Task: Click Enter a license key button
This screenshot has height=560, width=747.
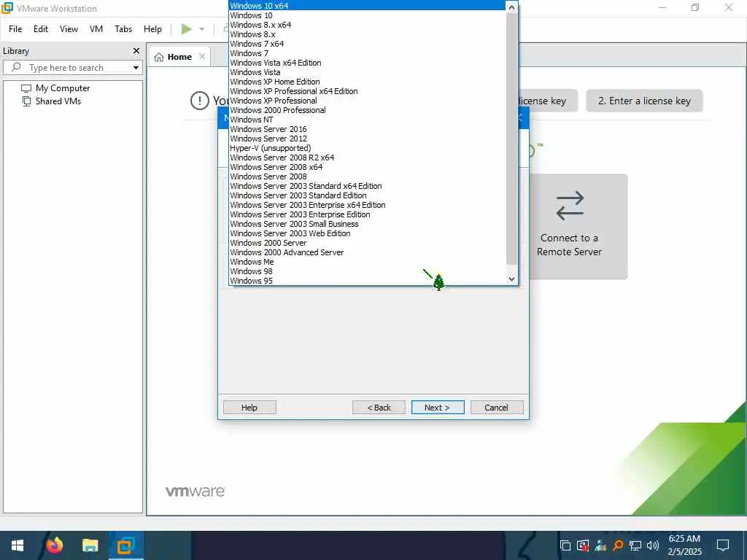Action: (x=644, y=101)
